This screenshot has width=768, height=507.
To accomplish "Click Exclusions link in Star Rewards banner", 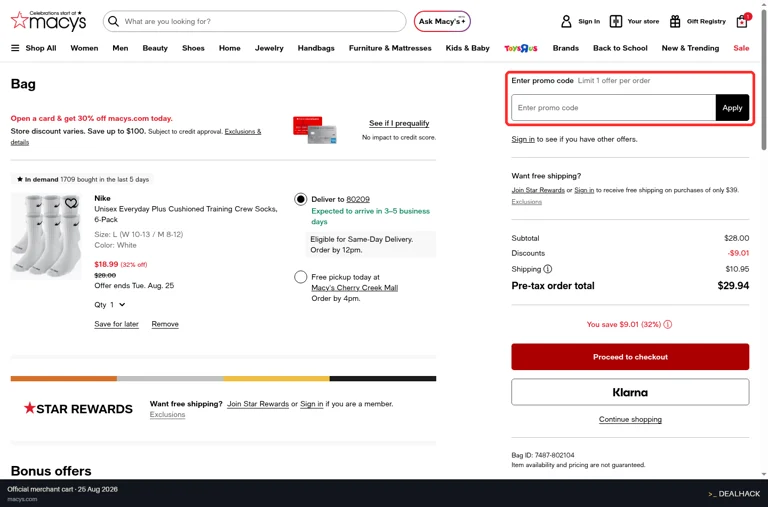I will pos(168,414).
